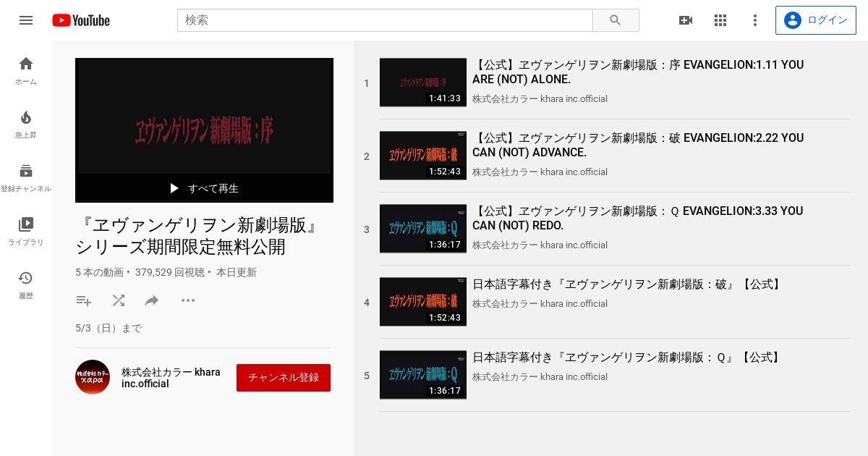Click the 379,529 回視聴 view count text
Viewport: 868px width, 456px height.
click(x=170, y=273)
